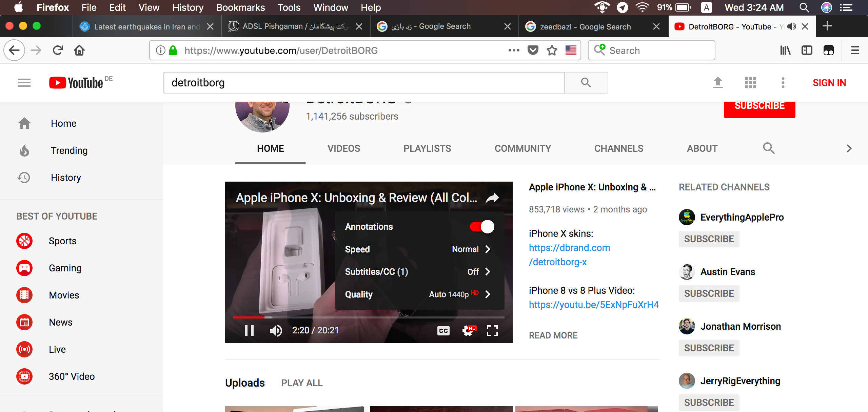Open the Home sidebar item

click(81, 123)
